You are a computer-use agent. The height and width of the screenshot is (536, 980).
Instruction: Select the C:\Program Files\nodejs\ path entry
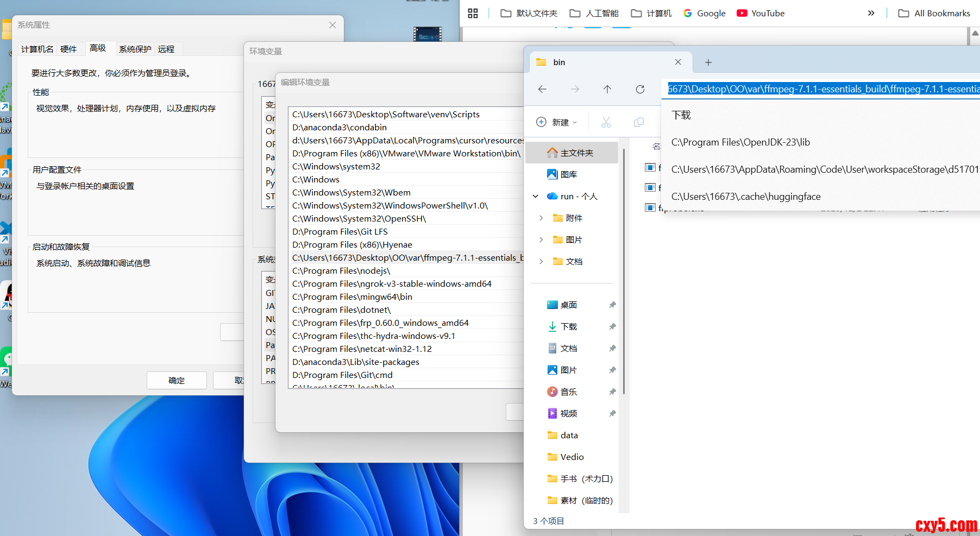[341, 270]
